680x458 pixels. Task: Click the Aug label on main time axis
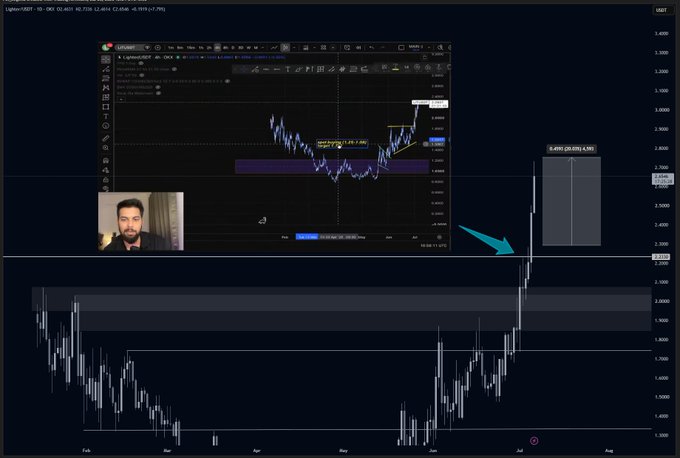tap(609, 451)
